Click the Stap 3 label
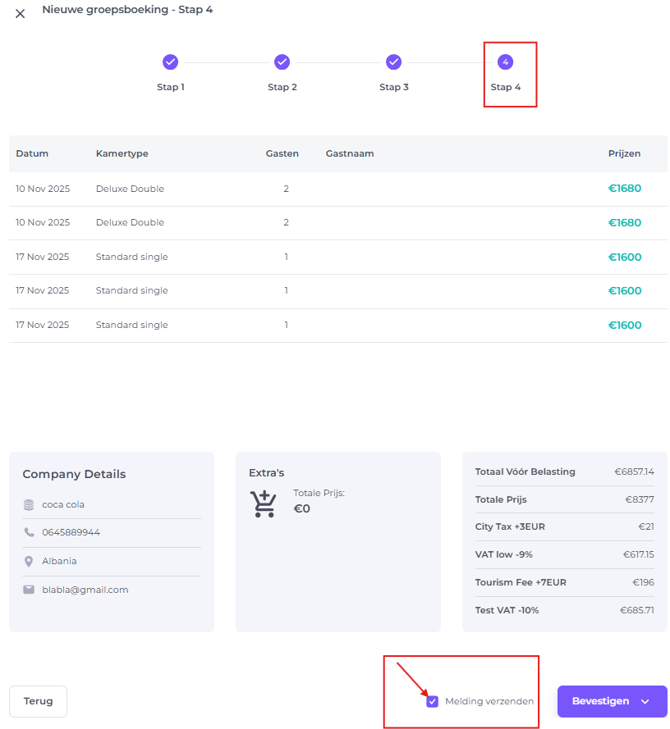This screenshot has width=670, height=729. [x=394, y=87]
